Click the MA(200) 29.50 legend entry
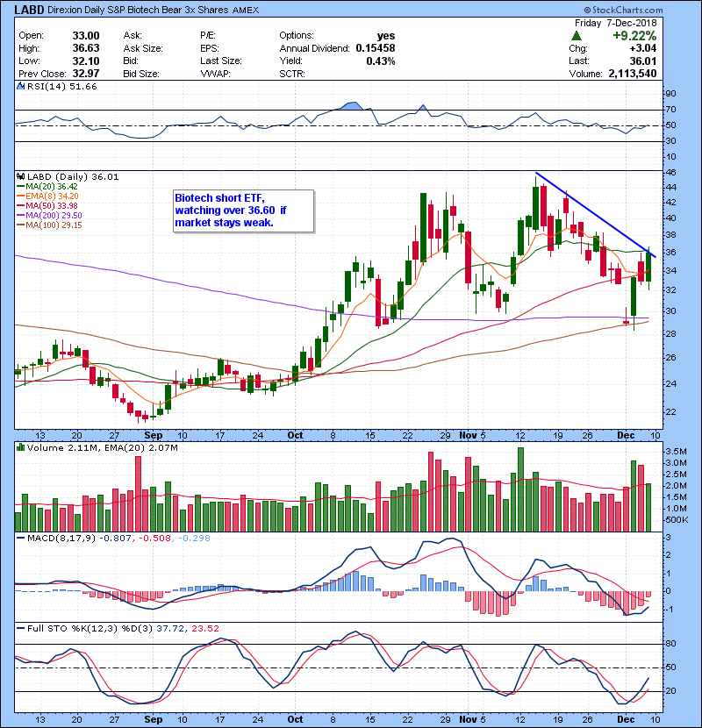Image resolution: width=702 pixels, height=728 pixels. pos(49,216)
